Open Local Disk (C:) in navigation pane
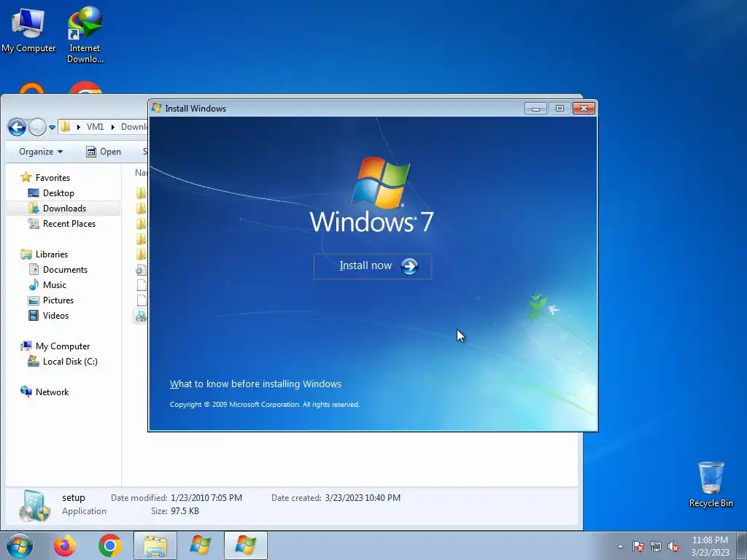The height and width of the screenshot is (560, 747). 70,362
